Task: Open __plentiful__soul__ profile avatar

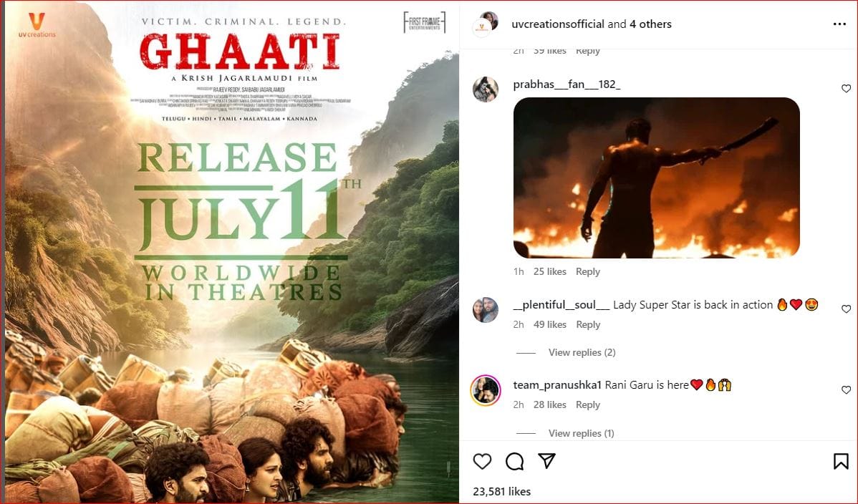Action: [x=486, y=310]
